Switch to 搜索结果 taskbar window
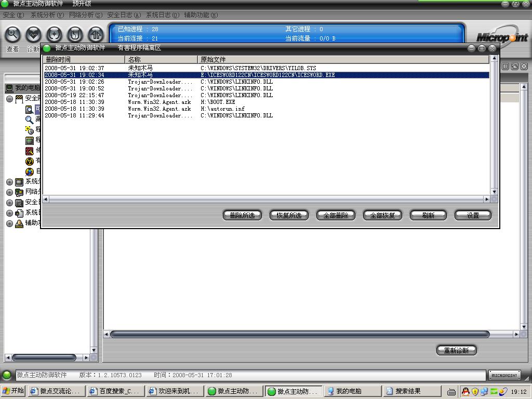532x399 pixels. (x=411, y=391)
